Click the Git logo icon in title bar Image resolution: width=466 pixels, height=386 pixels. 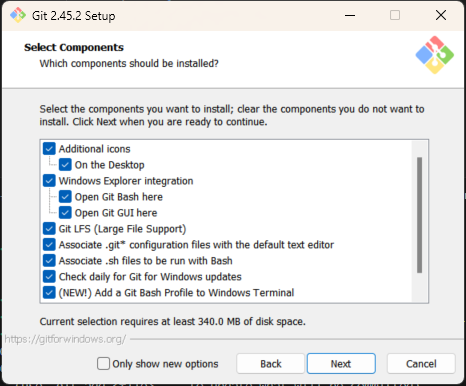18,15
